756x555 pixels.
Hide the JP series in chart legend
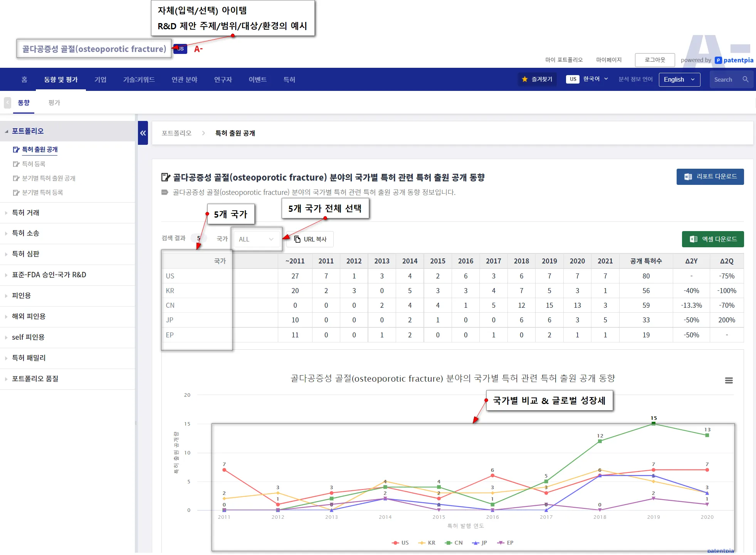click(480, 543)
